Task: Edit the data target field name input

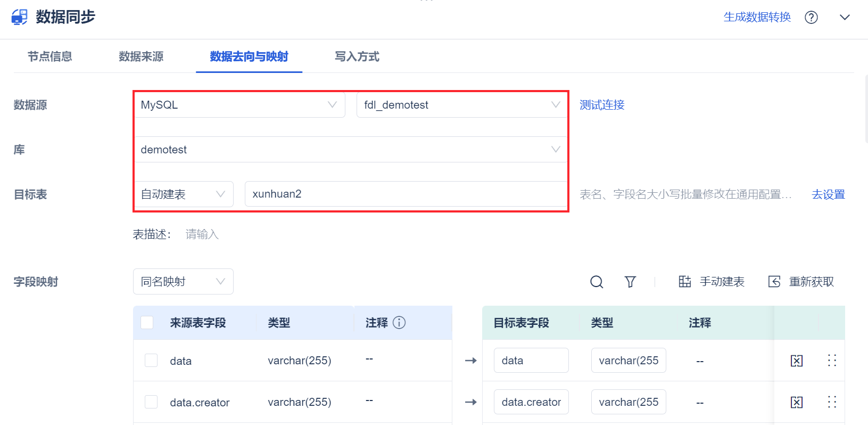Action: (x=531, y=361)
